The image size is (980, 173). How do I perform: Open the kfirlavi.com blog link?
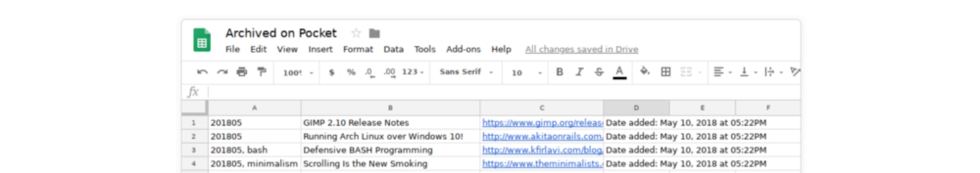coord(542,150)
